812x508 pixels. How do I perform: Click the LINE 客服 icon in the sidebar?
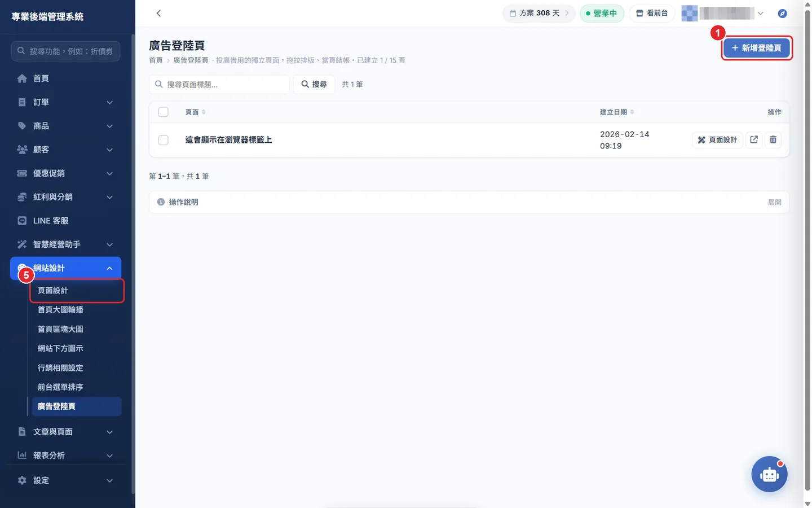click(x=22, y=221)
